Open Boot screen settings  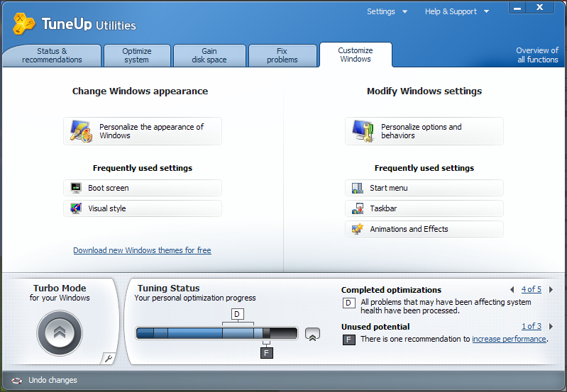click(143, 188)
